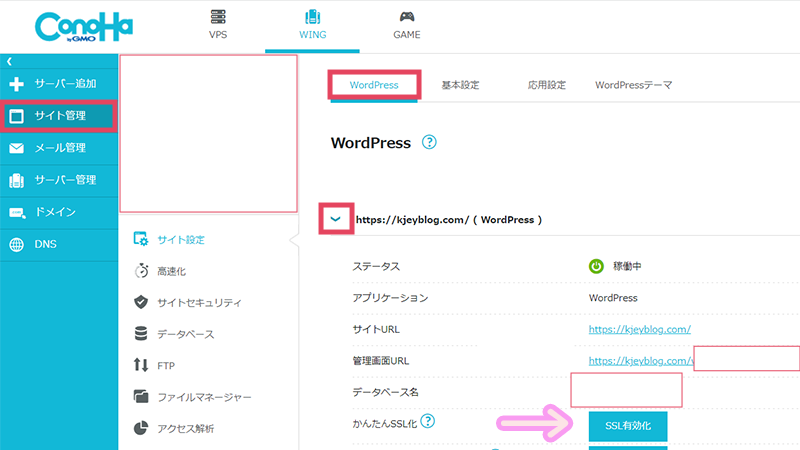Switch to the WordPressテーマ tab
This screenshot has height=450, width=800.
pyautogui.click(x=634, y=85)
